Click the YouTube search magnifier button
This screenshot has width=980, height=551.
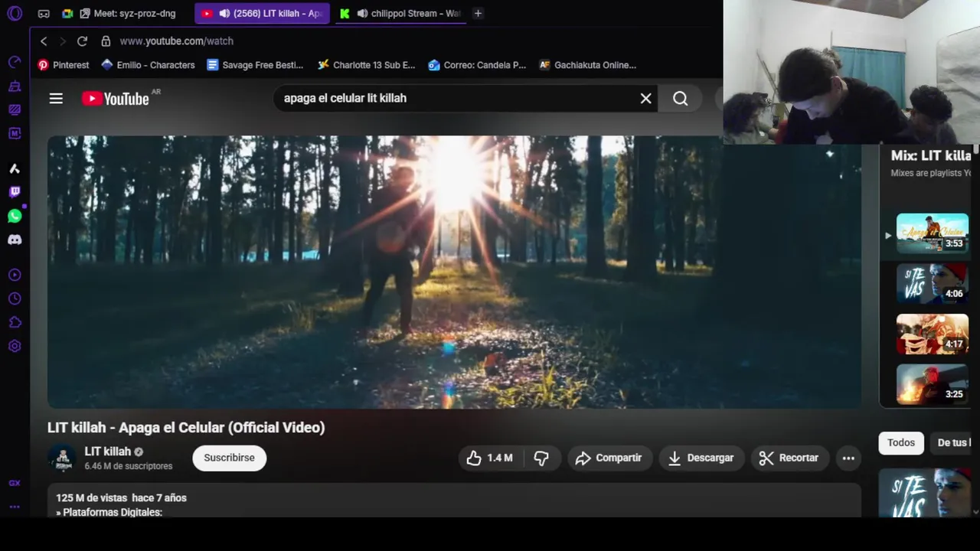pyautogui.click(x=680, y=98)
